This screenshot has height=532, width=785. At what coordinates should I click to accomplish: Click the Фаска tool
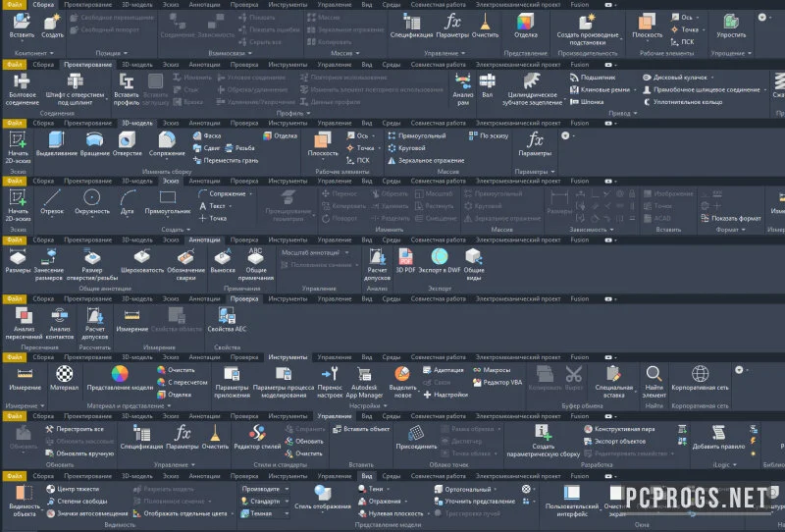click(x=207, y=135)
